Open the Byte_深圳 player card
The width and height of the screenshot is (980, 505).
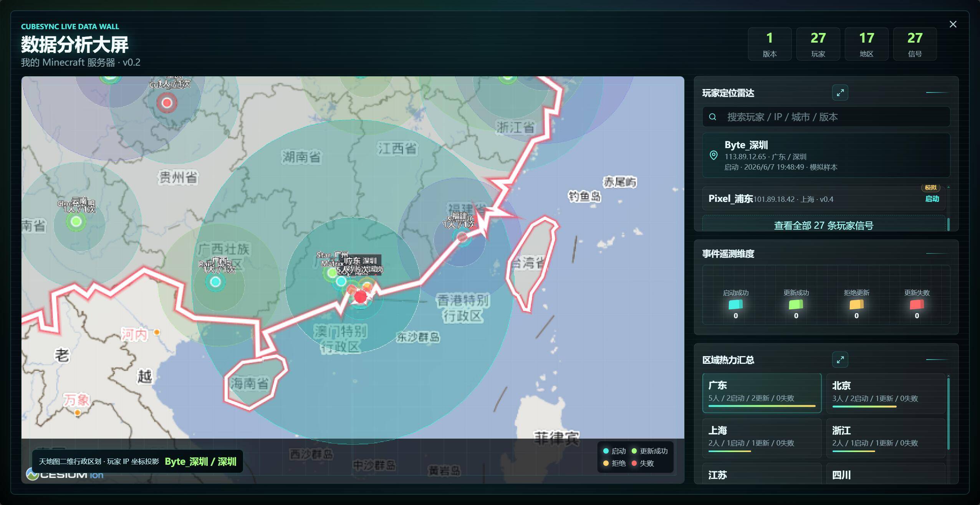pos(826,155)
